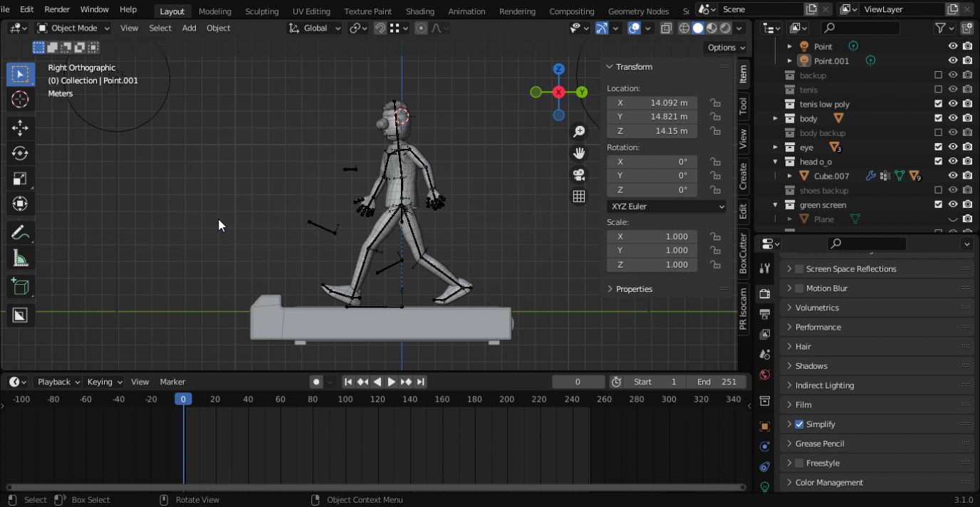Image resolution: width=980 pixels, height=507 pixels.
Task: Open the Keying popover in the timeline
Action: pyautogui.click(x=104, y=382)
